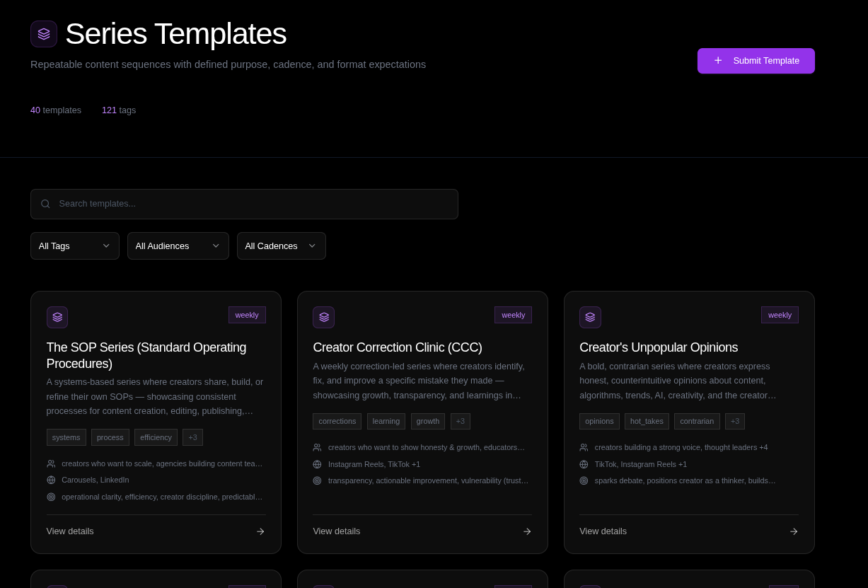This screenshot has width=868, height=588.
Task: Click the +3 tag chip on SOP Series card
Action: coord(192,437)
